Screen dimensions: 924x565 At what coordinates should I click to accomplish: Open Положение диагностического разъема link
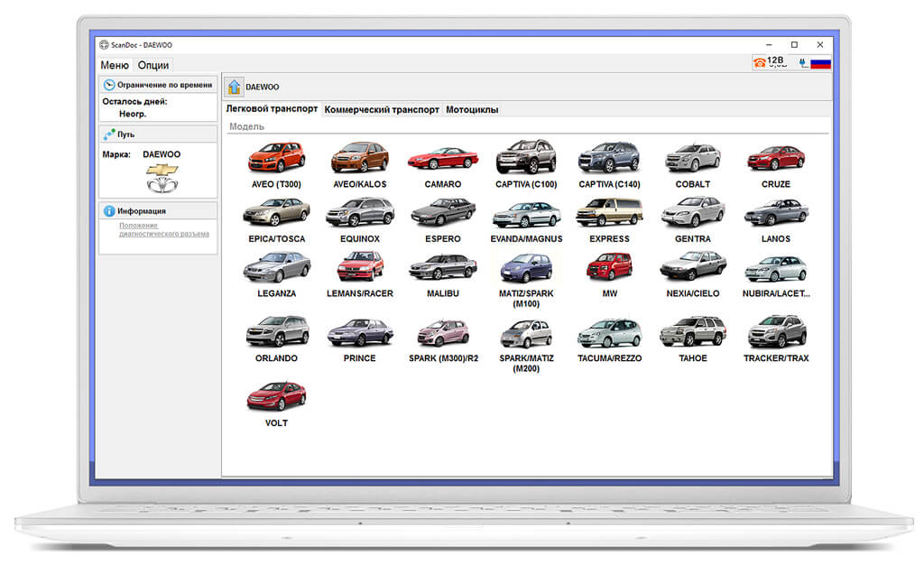click(x=164, y=230)
